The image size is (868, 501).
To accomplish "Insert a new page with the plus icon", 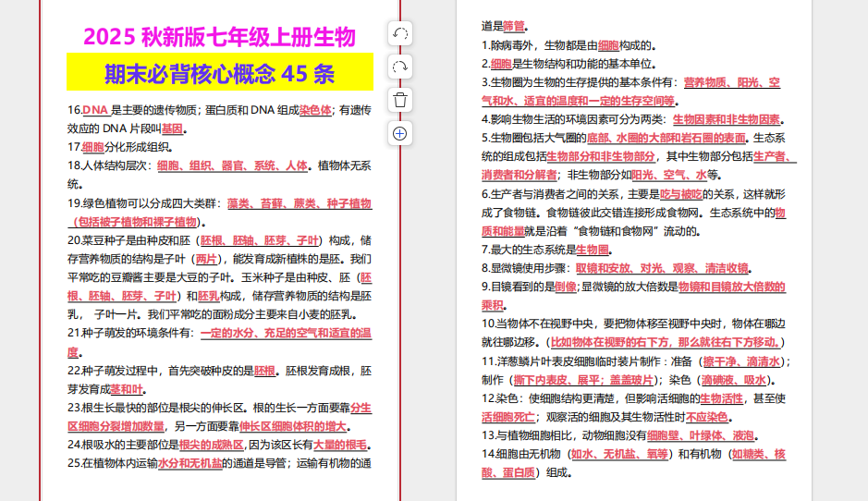I will click(399, 133).
